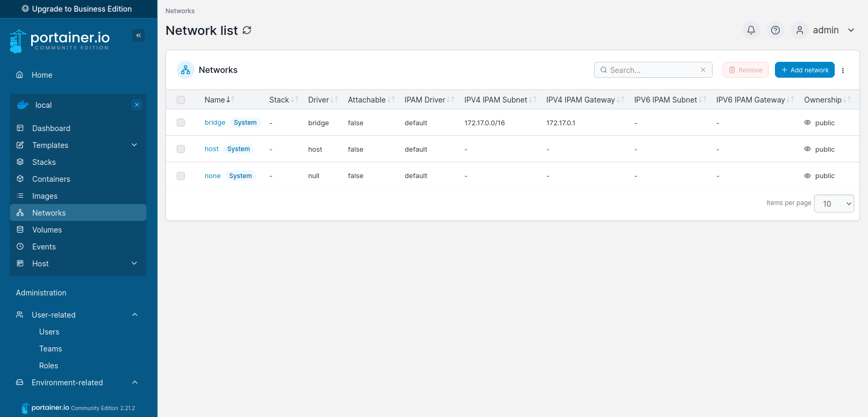Open the Users admin page
Viewport: 868px width, 417px height.
pyautogui.click(x=49, y=332)
